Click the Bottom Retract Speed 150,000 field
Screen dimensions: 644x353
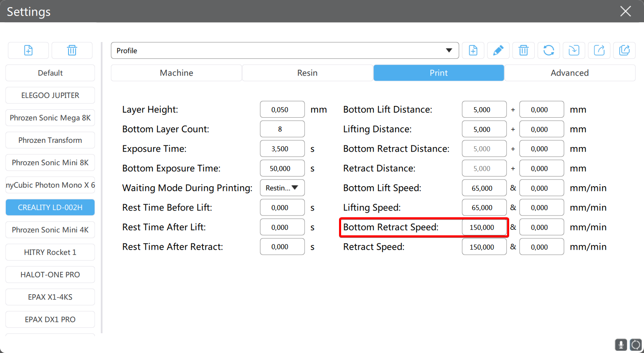coord(484,227)
